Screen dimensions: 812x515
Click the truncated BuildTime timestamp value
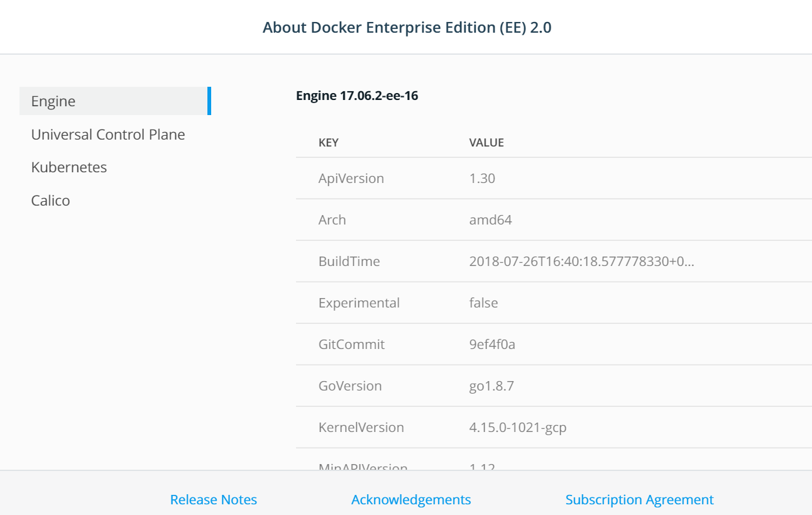coord(581,262)
